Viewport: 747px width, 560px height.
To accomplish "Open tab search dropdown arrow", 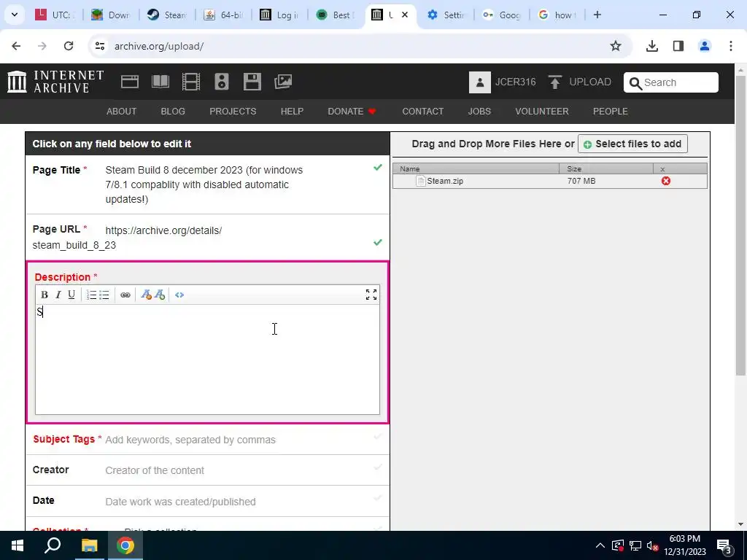I will 15,15.
